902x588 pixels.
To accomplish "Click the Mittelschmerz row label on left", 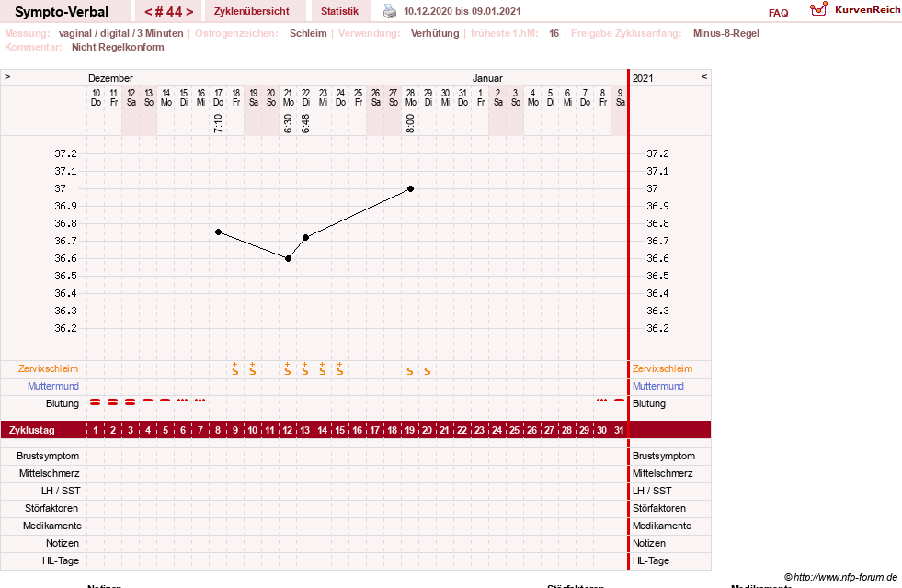I will click(49, 474).
